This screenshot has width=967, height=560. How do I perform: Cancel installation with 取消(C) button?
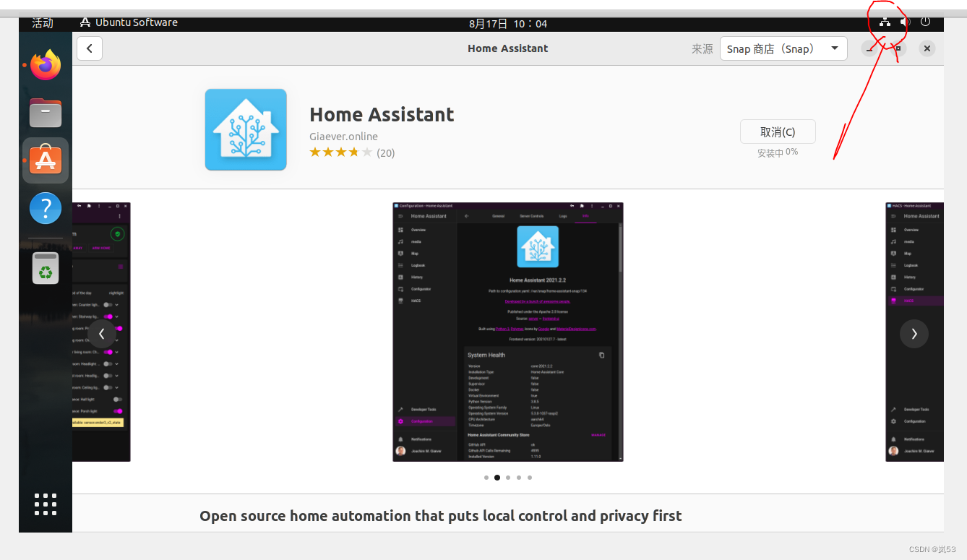pyautogui.click(x=778, y=132)
